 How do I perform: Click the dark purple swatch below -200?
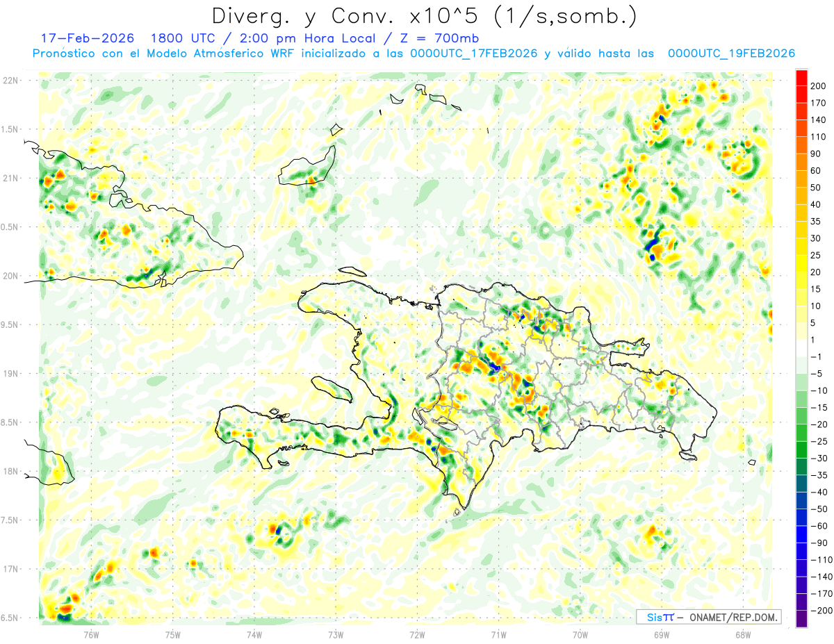point(802,618)
